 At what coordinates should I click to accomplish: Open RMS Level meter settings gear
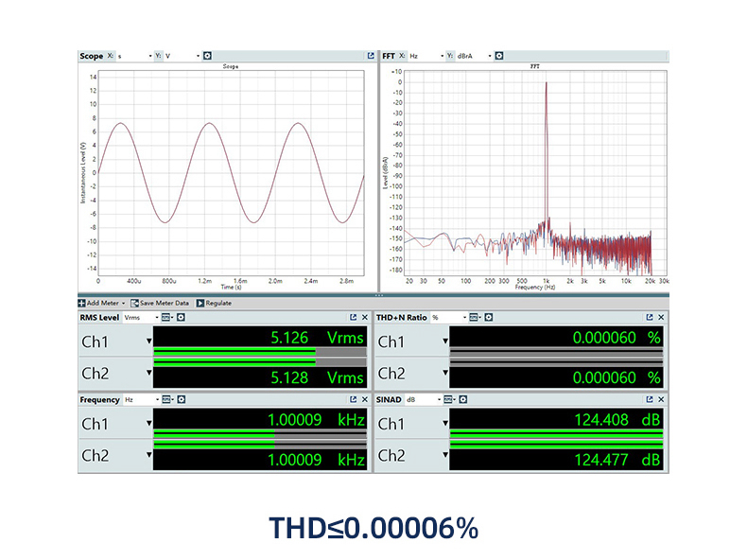click(181, 318)
